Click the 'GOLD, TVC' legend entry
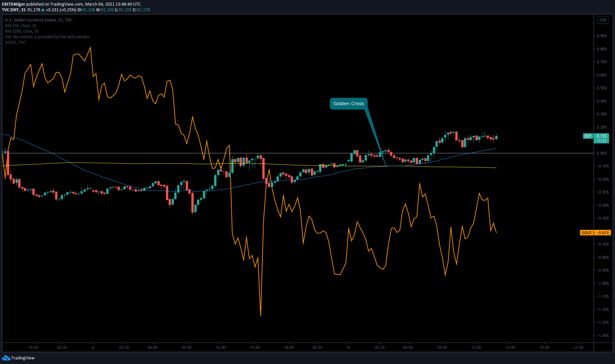Image resolution: width=615 pixels, height=364 pixels. 15,43
